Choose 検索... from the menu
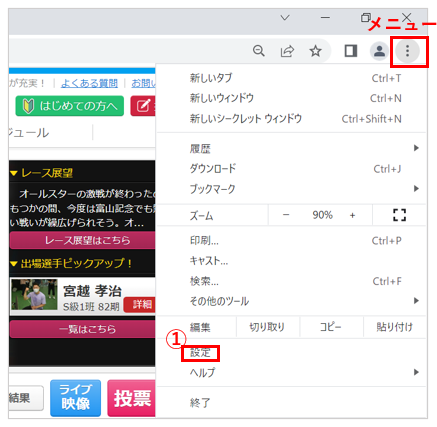 click(x=291, y=281)
